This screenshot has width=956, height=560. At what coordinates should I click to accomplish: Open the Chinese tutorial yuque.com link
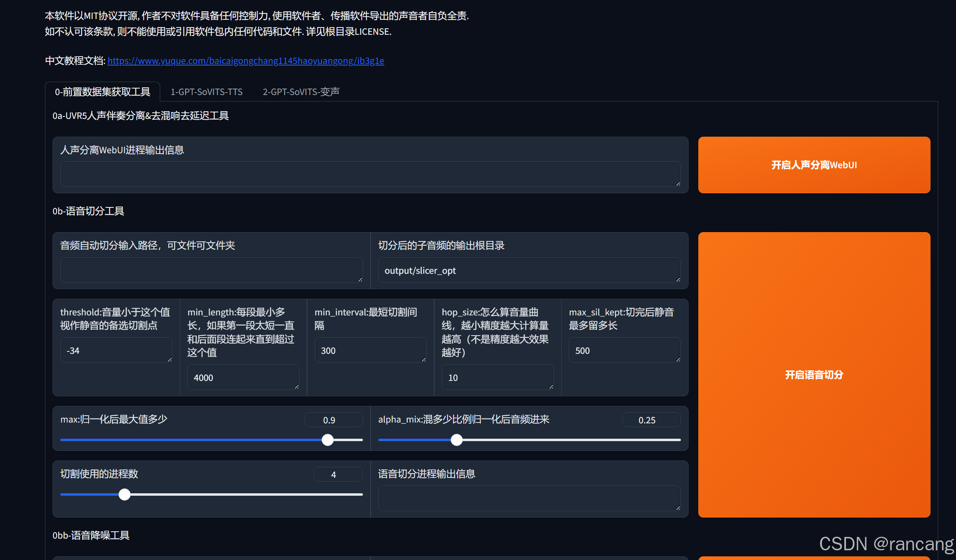point(246,61)
